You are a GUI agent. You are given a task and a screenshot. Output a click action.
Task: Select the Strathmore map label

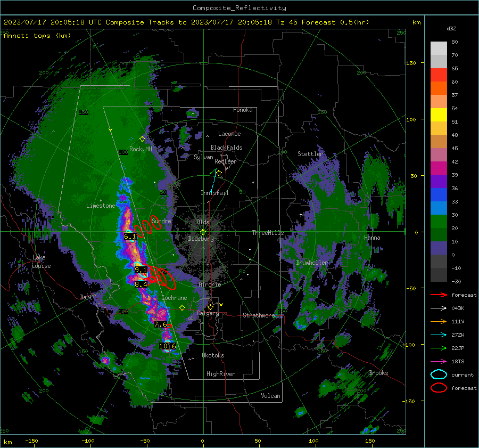[x=259, y=315]
